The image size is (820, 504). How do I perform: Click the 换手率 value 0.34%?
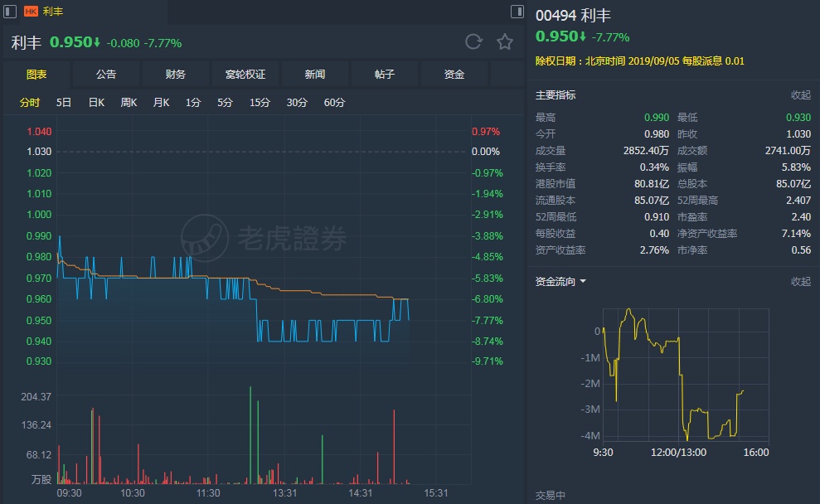click(x=654, y=167)
